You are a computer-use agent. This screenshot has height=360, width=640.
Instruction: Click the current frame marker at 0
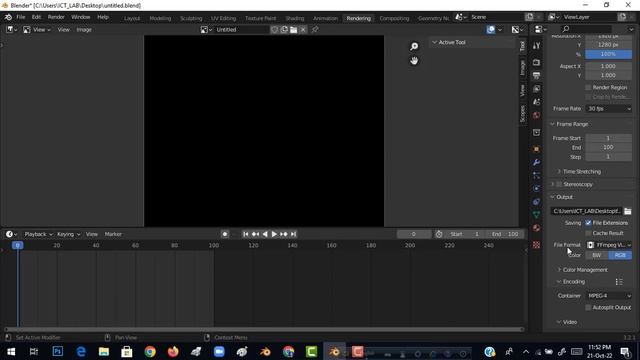point(18,245)
